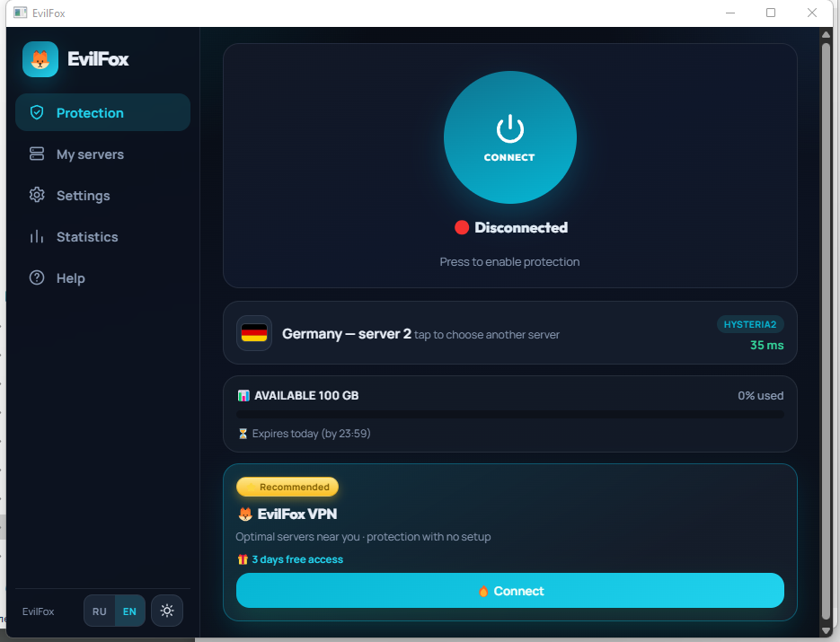Click Expires today (by 23:59) text
Image resolution: width=840 pixels, height=642 pixels.
tap(311, 434)
